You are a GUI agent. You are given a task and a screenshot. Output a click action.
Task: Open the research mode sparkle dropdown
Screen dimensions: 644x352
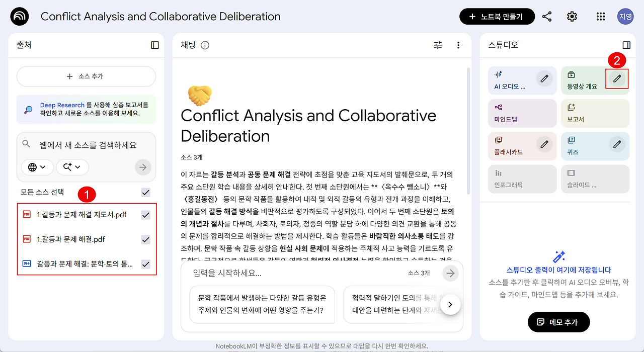(72, 167)
